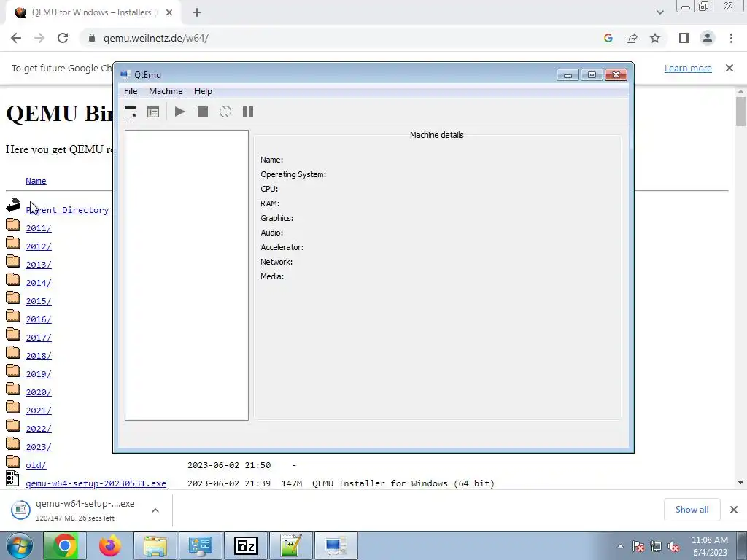Open 7-Zip from the taskbar
Image resolution: width=747 pixels, height=560 pixels.
point(246,545)
